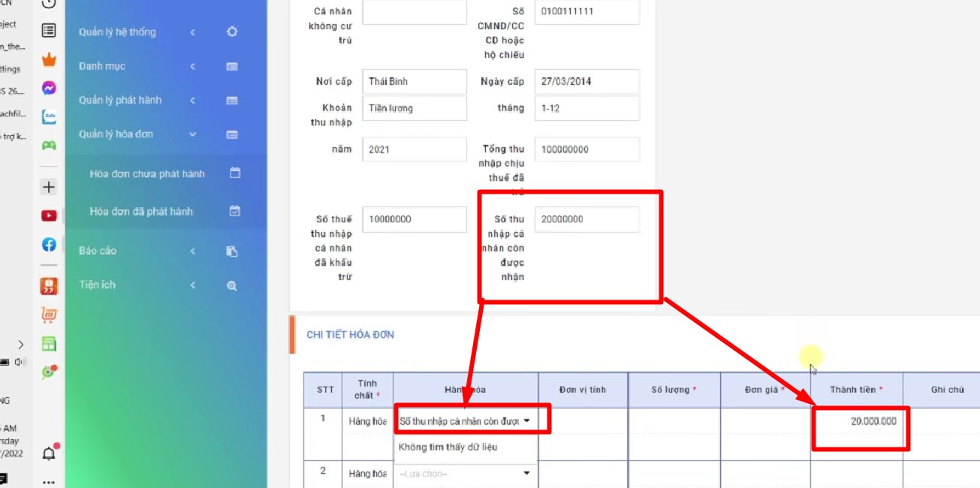Click the Không tìm thấy dữ liệu dropdown message
980x488 pixels.
click(448, 447)
